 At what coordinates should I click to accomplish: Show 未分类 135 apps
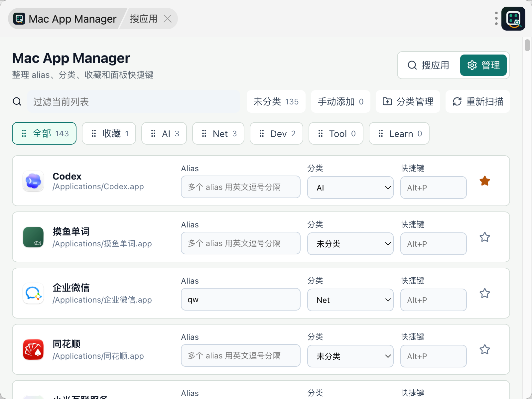pyautogui.click(x=276, y=101)
